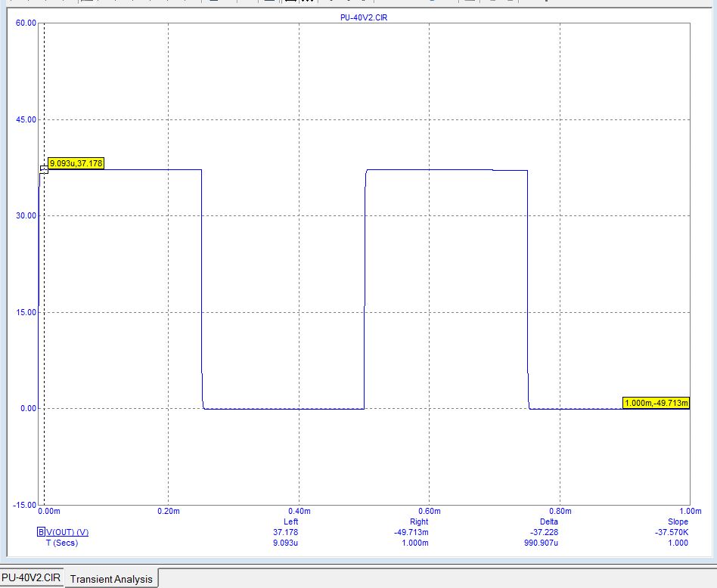
Task: Select the Left value 37.178 in V(OUT) row
Action: coord(285,532)
